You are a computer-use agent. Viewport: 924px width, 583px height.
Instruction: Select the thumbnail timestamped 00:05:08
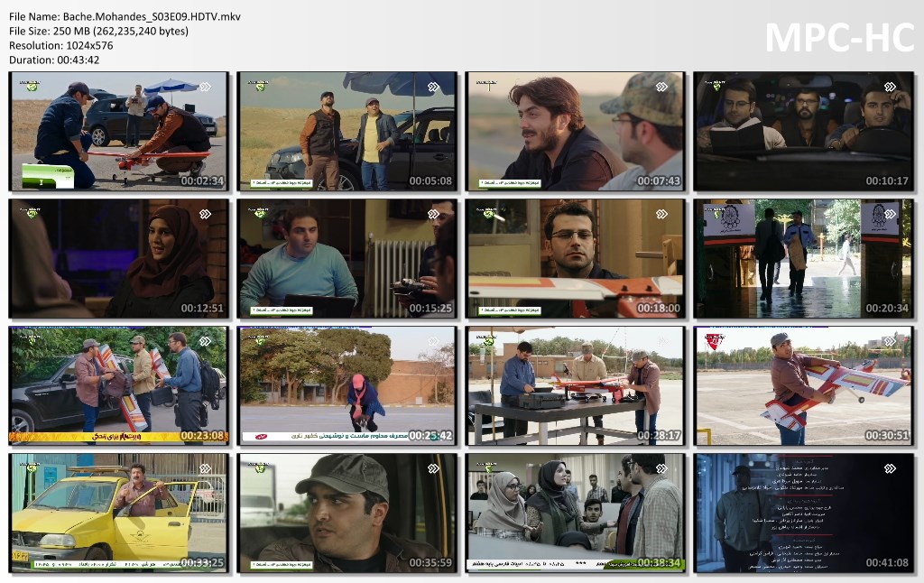pyautogui.click(x=347, y=132)
